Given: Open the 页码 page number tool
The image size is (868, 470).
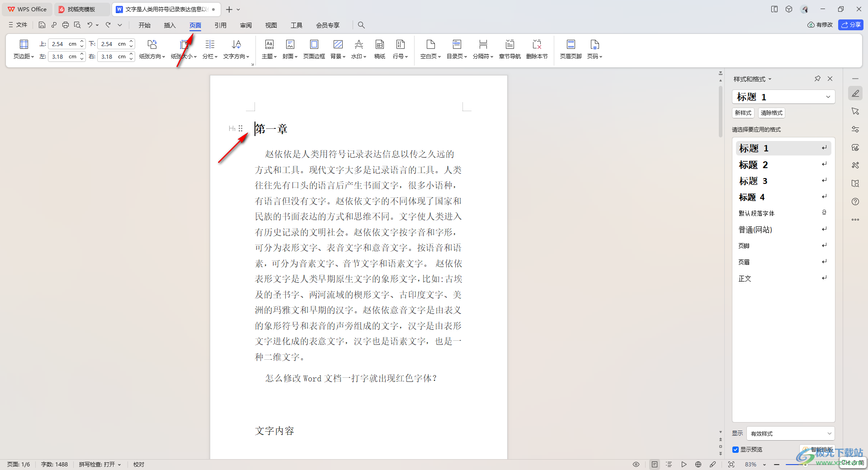Looking at the screenshot, I should point(594,49).
